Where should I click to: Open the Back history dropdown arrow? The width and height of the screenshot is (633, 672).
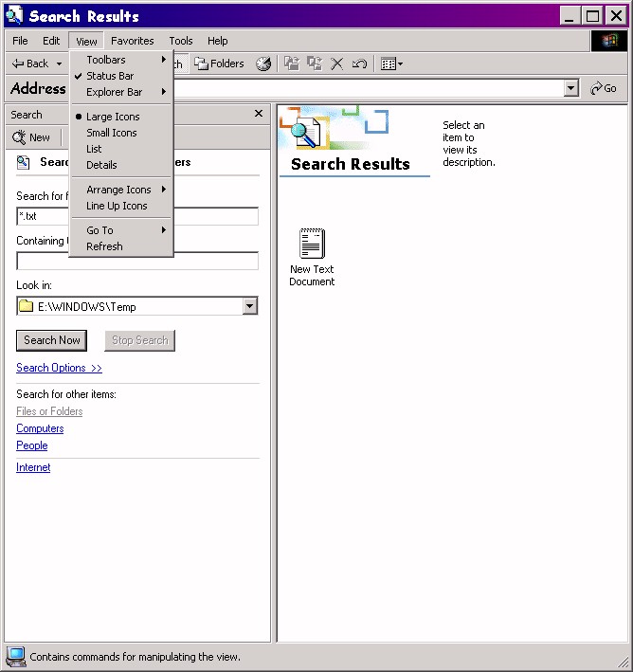59,64
